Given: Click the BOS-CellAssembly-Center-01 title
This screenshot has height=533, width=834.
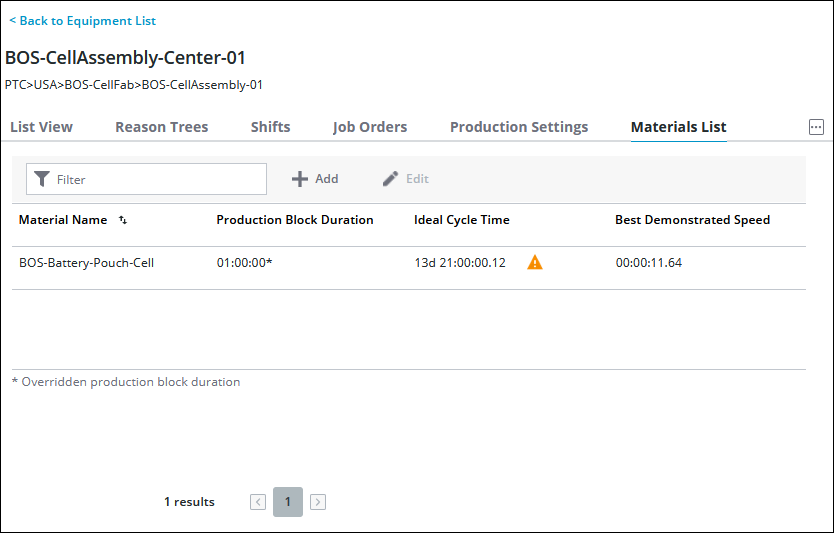Looking at the screenshot, I should (126, 57).
